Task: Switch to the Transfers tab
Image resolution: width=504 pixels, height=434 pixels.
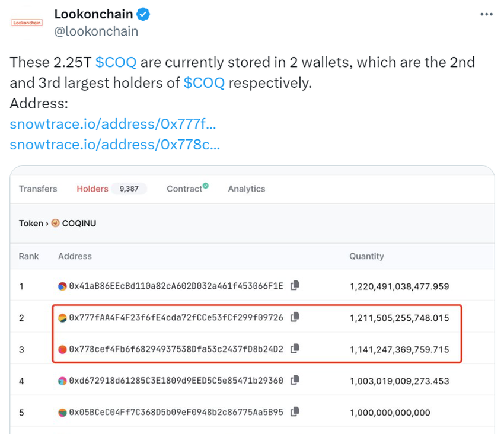Action: click(x=38, y=189)
